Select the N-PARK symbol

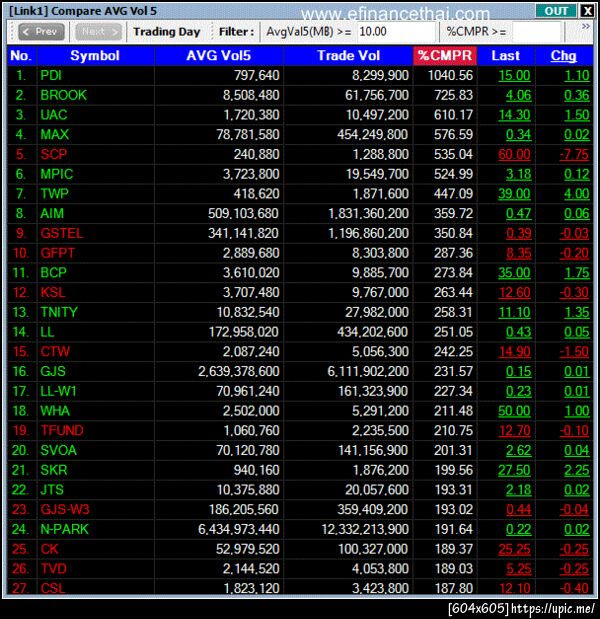click(x=64, y=529)
